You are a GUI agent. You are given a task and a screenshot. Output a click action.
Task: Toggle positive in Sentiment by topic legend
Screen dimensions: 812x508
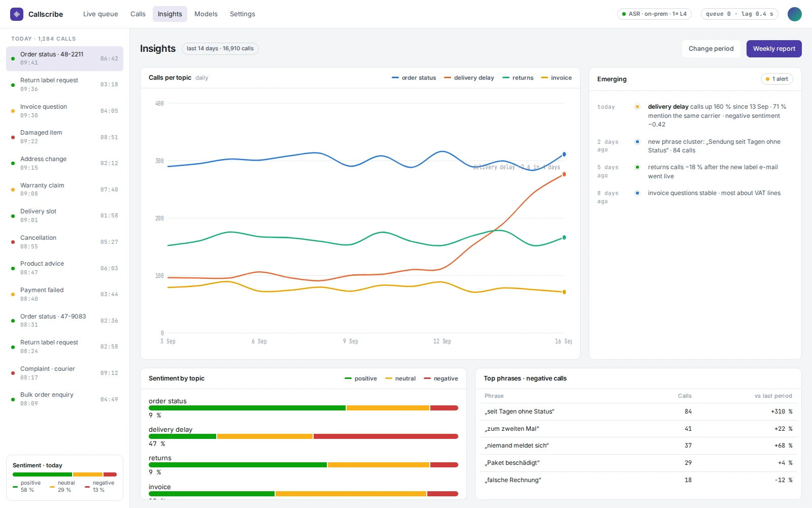[x=361, y=378]
